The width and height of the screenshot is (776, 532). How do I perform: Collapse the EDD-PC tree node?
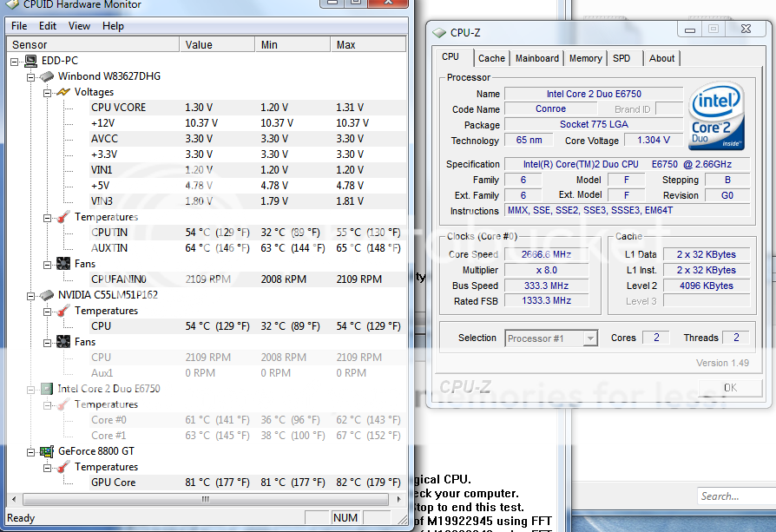(15, 61)
